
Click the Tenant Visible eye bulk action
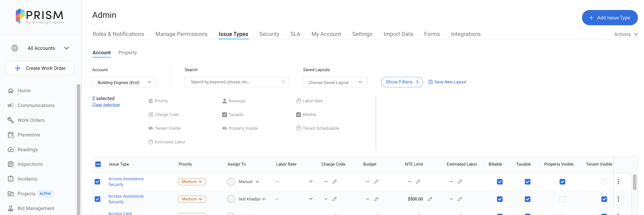151,128
